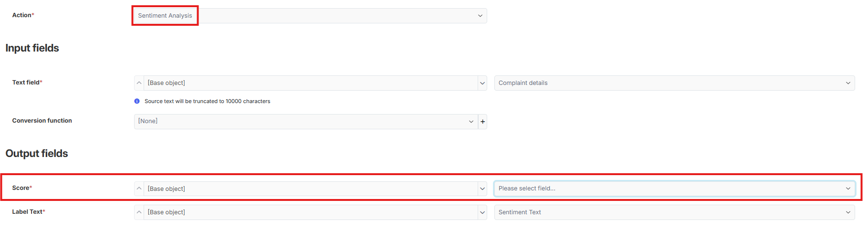Open the Conversion function [None] dropdown
The width and height of the screenshot is (868, 230).
[x=305, y=121]
